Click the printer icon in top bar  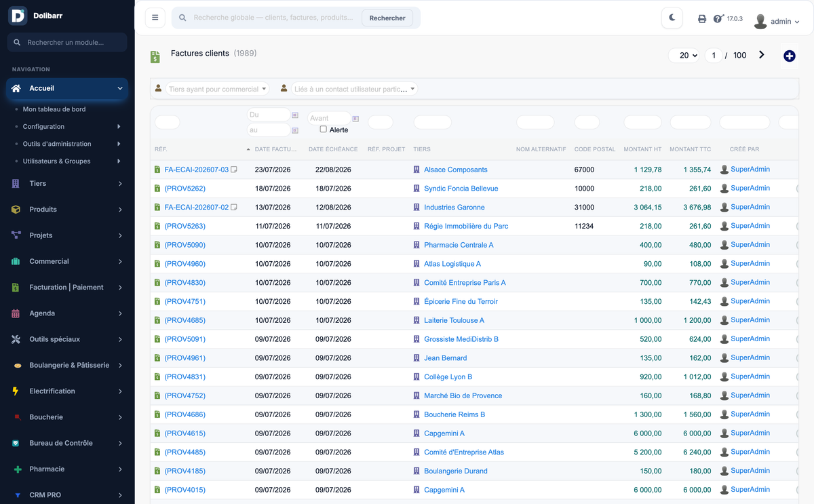tap(702, 19)
